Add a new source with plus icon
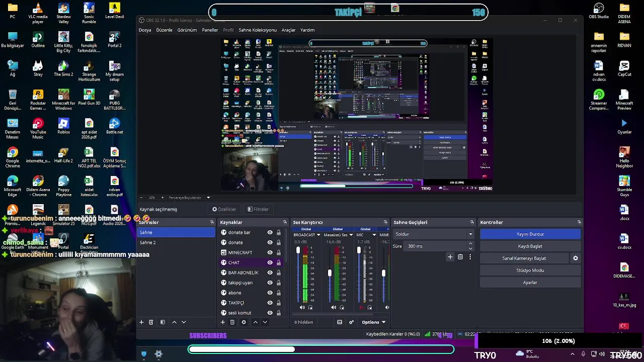Viewport: 644px width, 362px height. (x=222, y=322)
